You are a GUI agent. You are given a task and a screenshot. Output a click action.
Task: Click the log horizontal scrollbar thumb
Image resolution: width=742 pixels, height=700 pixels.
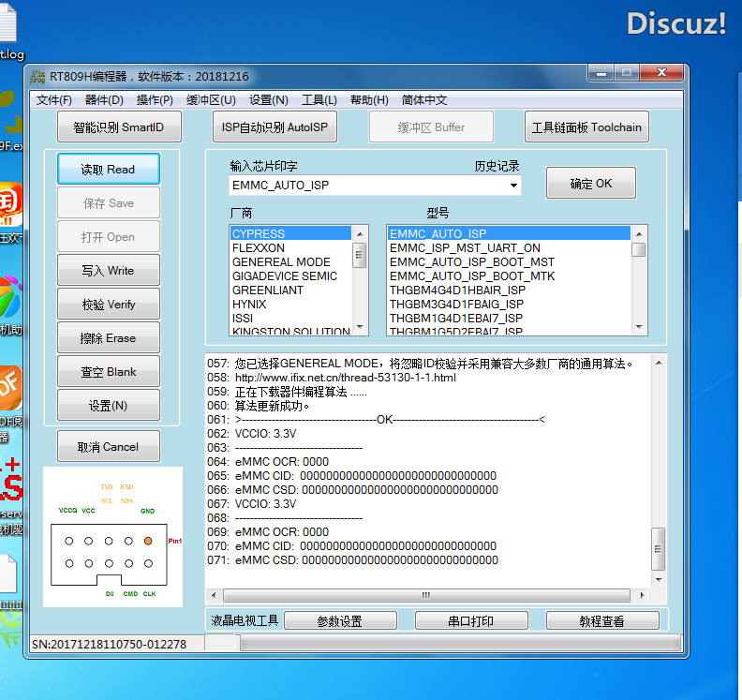pos(426,595)
